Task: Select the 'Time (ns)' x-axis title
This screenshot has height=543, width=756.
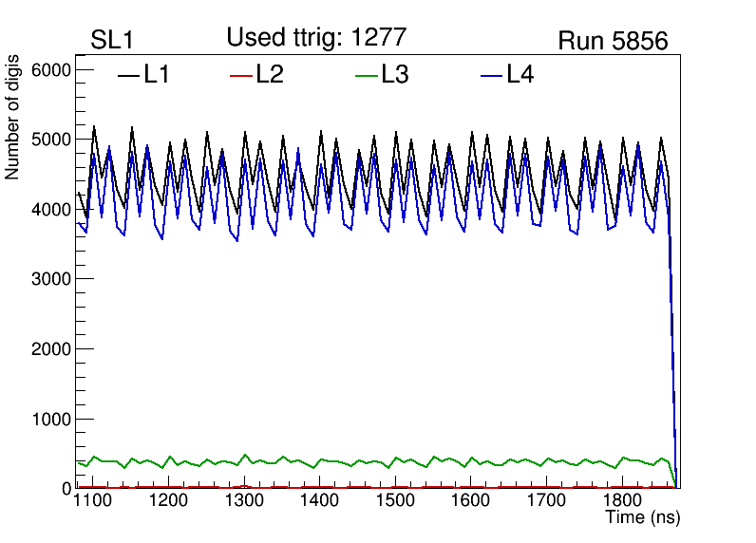Action: 643,518
